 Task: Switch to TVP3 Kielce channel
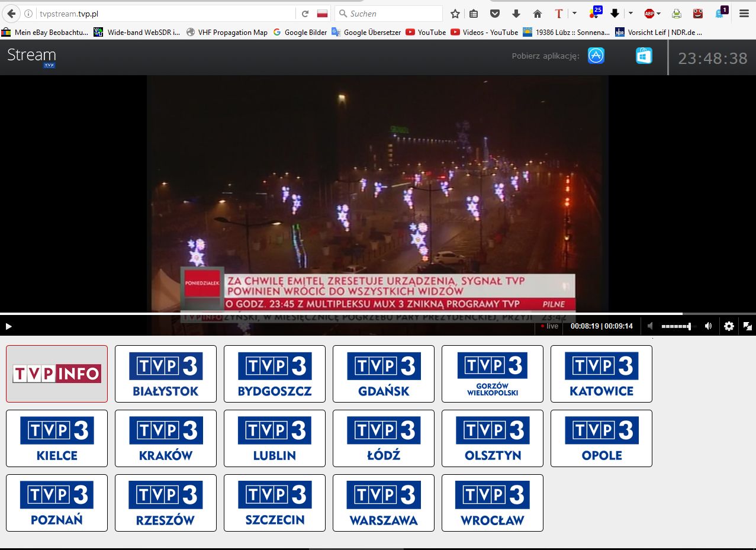pyautogui.click(x=57, y=438)
